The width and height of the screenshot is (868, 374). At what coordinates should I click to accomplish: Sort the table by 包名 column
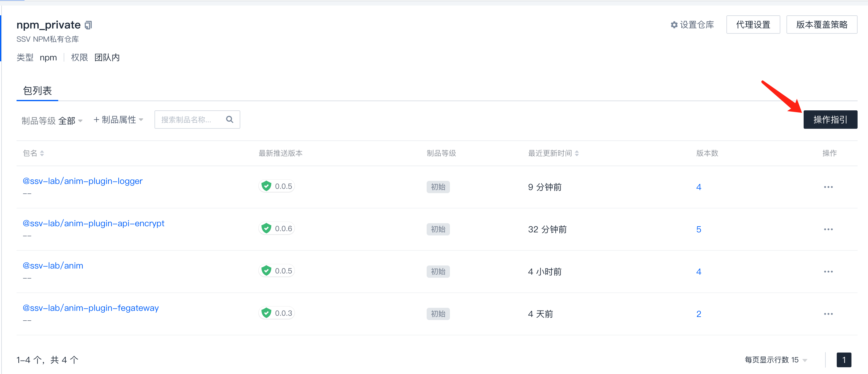pos(42,153)
